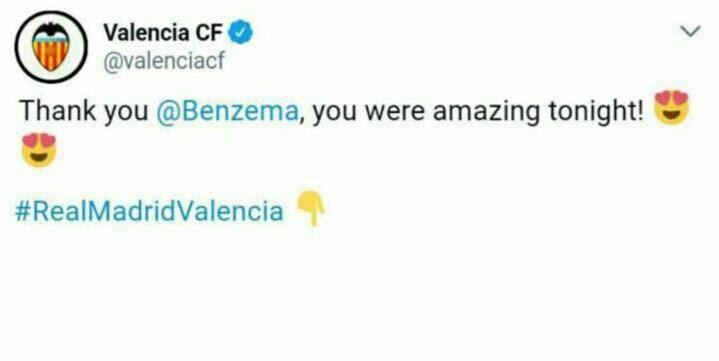The height and width of the screenshot is (361, 719).
Task: Click the Valencia CF display name
Action: 163,33
